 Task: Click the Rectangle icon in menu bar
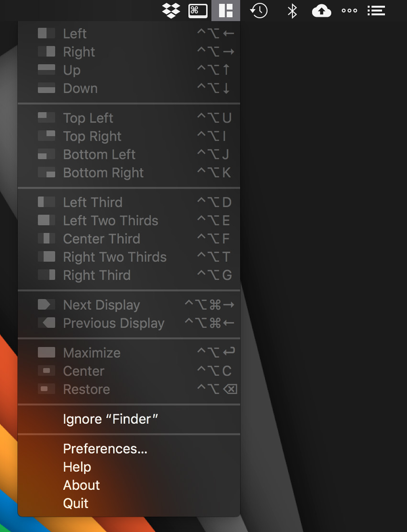(x=226, y=11)
